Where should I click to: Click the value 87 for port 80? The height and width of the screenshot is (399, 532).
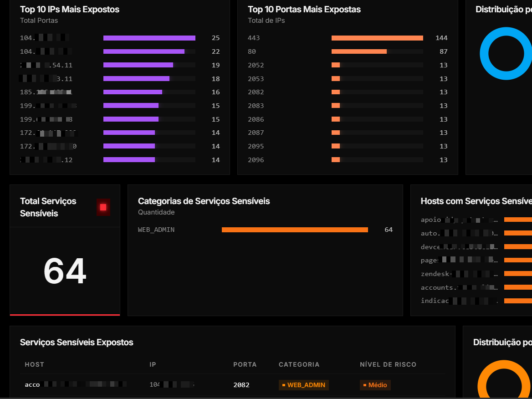coord(444,51)
